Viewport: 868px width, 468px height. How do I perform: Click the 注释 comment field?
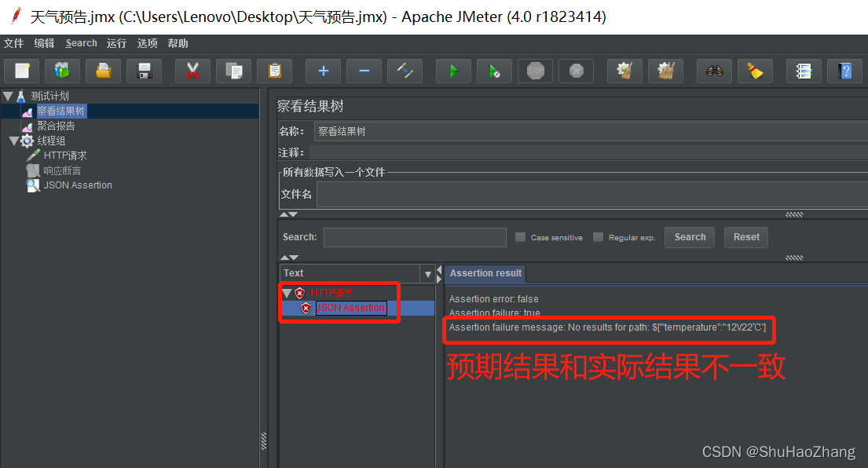coord(588,152)
